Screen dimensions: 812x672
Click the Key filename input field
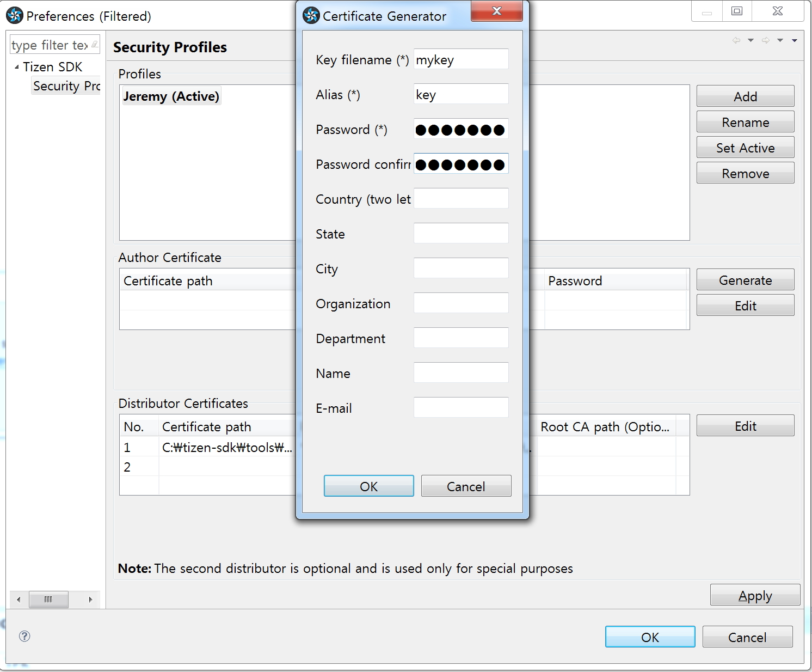point(461,59)
